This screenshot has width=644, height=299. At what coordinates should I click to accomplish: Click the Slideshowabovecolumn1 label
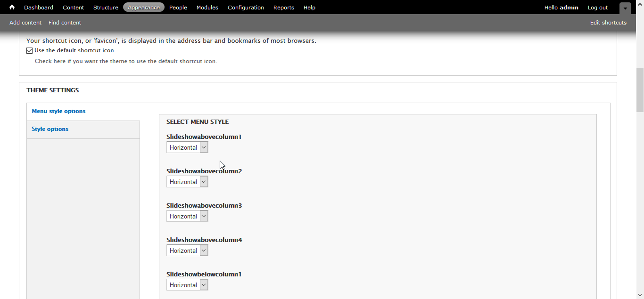click(x=204, y=137)
